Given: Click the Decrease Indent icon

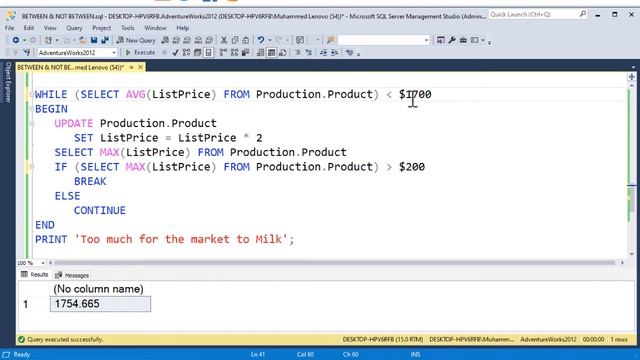Looking at the screenshot, I should tap(323, 53).
